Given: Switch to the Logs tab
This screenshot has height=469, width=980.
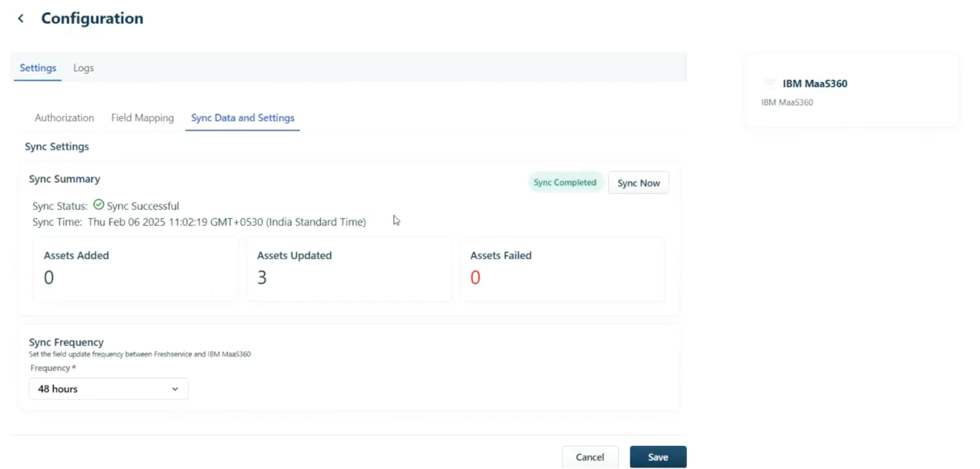Looking at the screenshot, I should [83, 67].
